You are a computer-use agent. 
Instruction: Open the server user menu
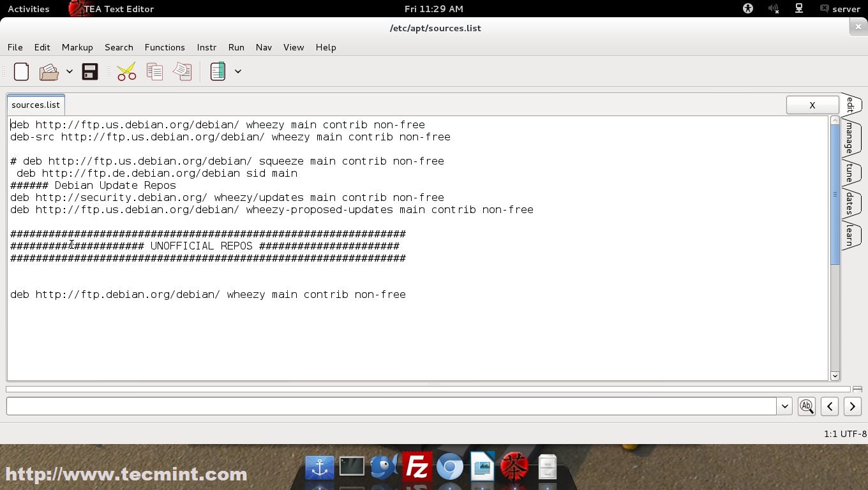click(840, 9)
